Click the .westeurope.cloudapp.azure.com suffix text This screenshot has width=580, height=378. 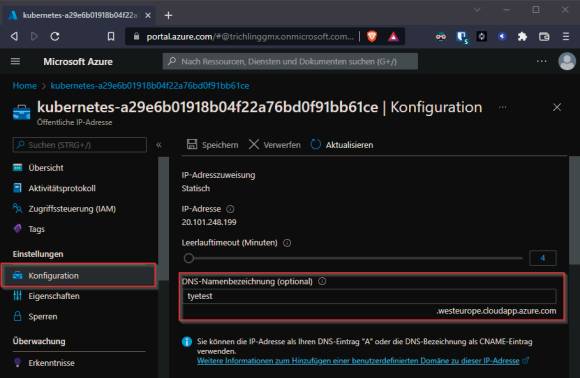[x=496, y=311]
